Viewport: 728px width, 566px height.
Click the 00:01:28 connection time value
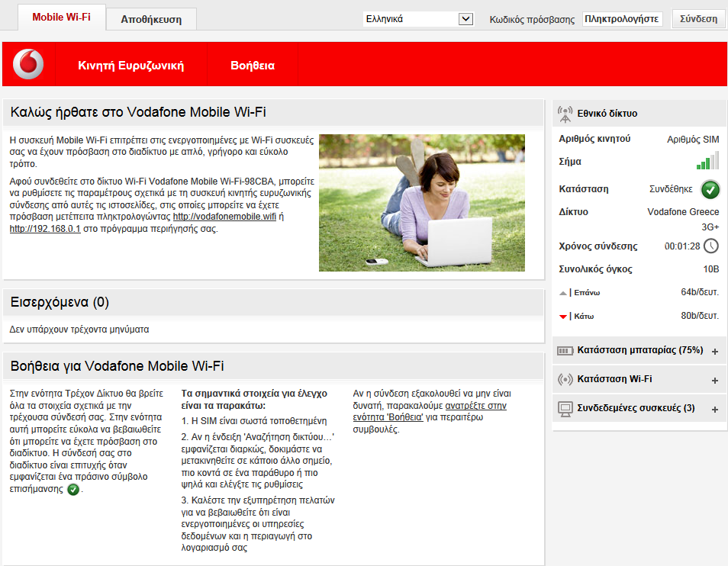coord(682,246)
